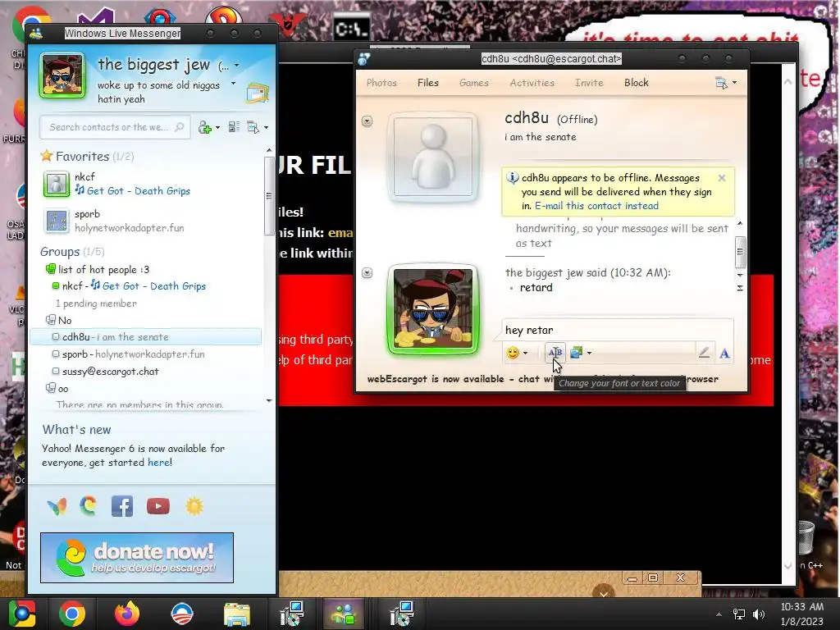The height and width of the screenshot is (630, 840).
Task: Open the display name status dropdown
Action: [x=237, y=66]
